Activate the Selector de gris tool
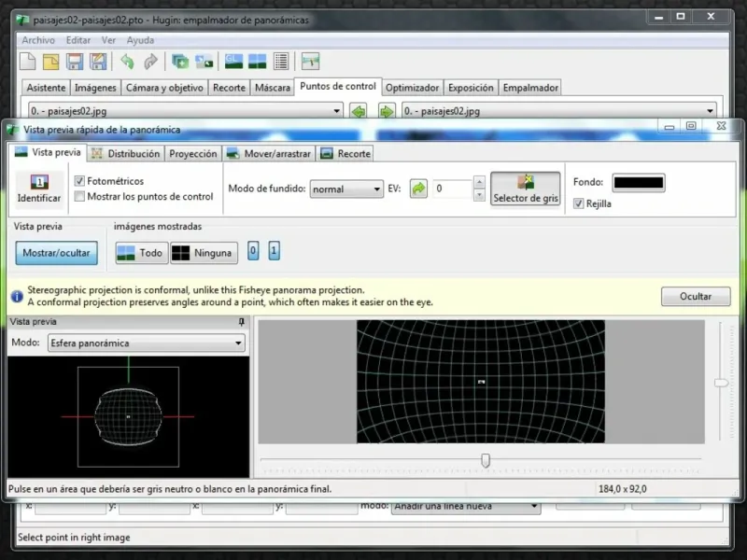This screenshot has height=560, width=747. (x=526, y=189)
